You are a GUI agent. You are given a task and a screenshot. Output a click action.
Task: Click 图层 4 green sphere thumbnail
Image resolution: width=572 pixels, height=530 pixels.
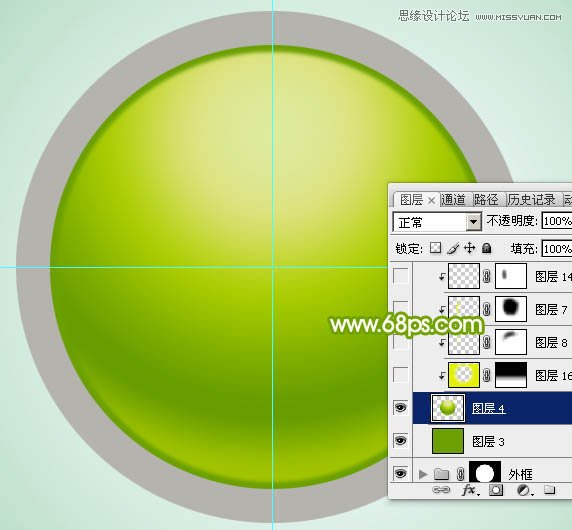click(x=448, y=408)
